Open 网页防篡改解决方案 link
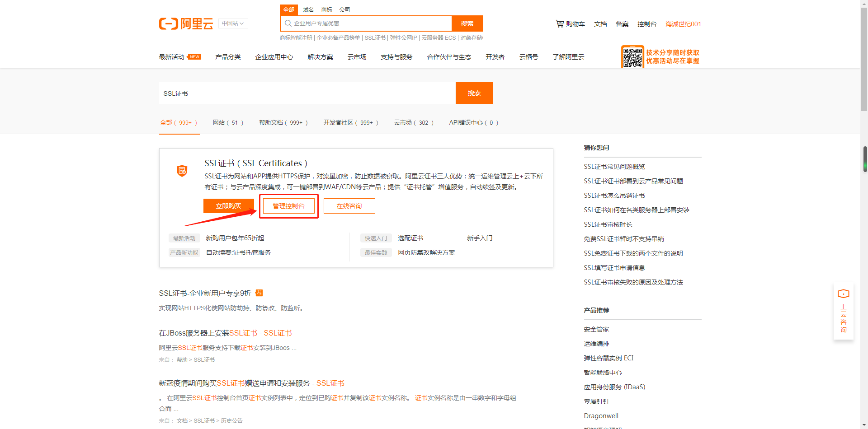The image size is (868, 429). click(426, 252)
